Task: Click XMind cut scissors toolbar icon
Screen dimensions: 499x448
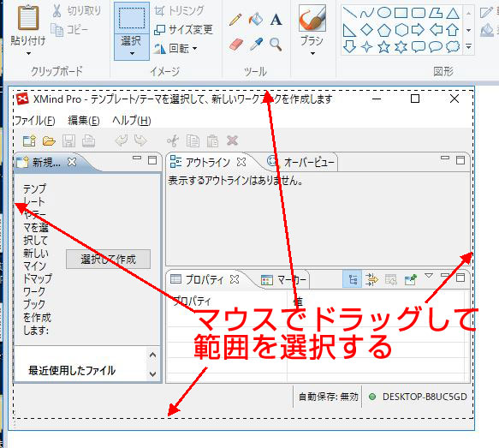Action: click(173, 140)
